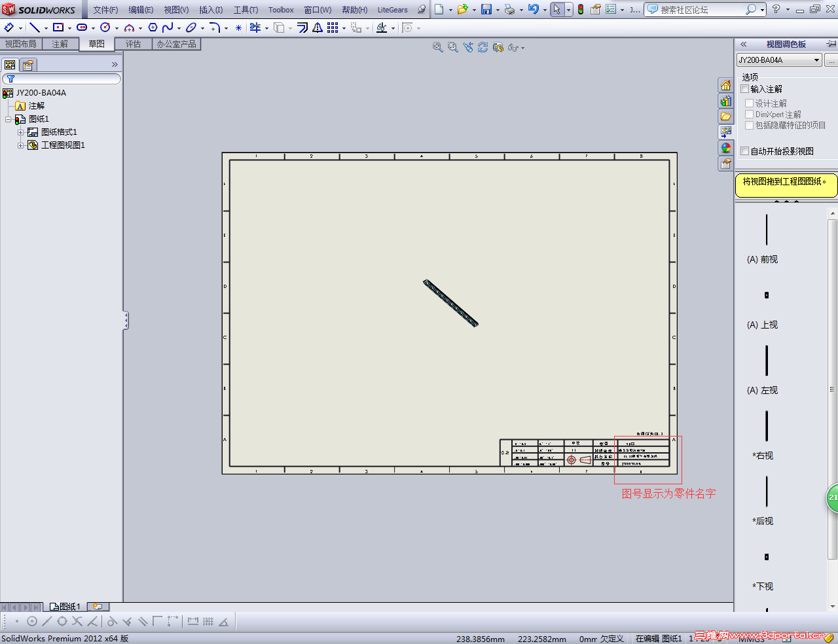Enable the 自动开始投影视图 checkbox
838x644 pixels.
745,151
